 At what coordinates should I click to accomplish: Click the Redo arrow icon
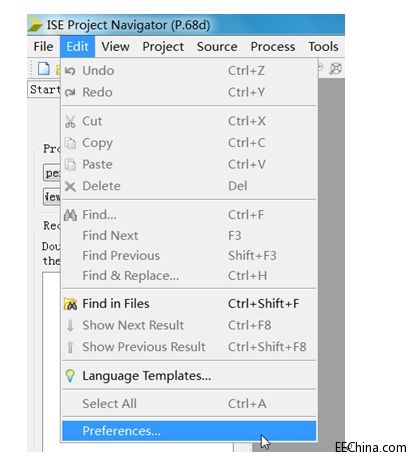(70, 92)
